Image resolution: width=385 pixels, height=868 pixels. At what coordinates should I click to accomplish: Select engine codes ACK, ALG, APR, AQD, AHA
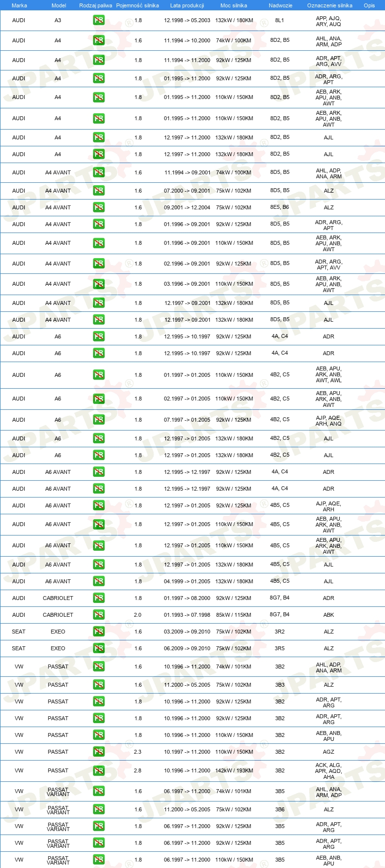328,771
